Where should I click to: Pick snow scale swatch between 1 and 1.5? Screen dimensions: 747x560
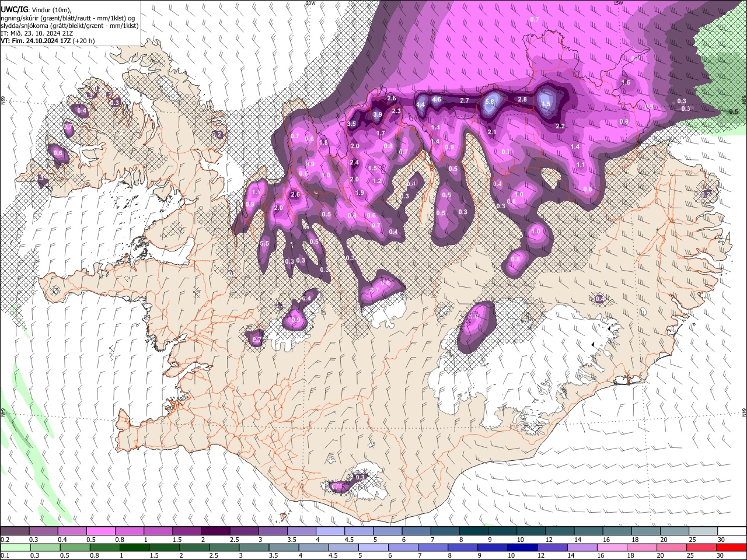[x=158, y=531]
